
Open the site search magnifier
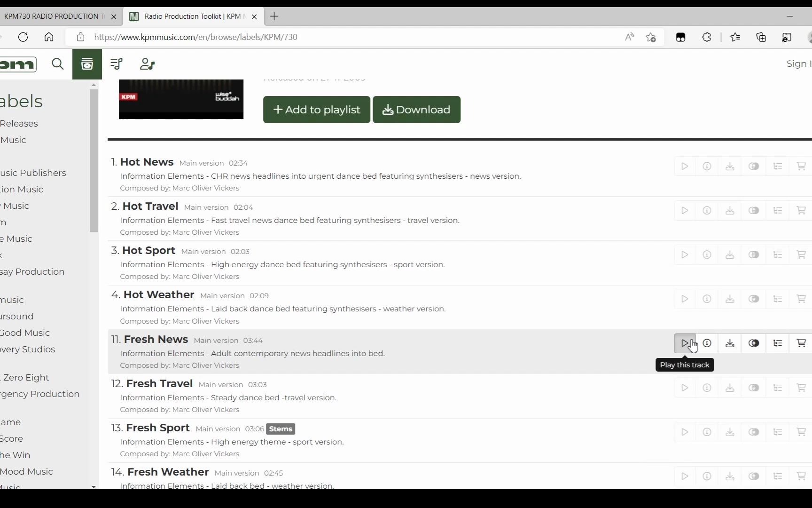(58, 64)
